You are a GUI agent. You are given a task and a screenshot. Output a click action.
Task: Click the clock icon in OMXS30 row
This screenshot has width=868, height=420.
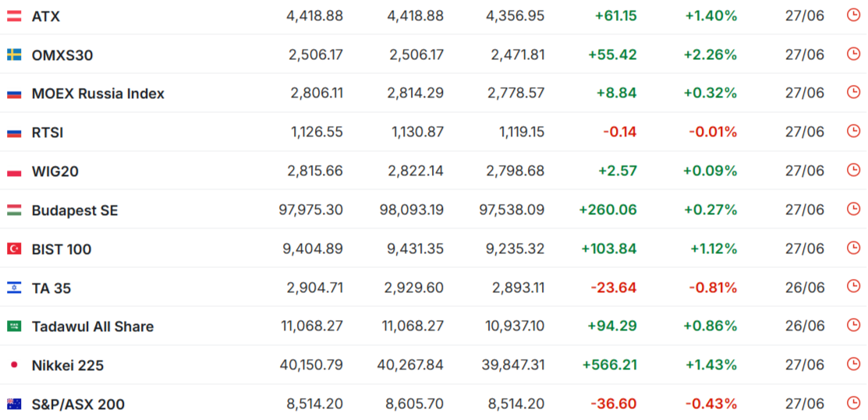point(854,54)
